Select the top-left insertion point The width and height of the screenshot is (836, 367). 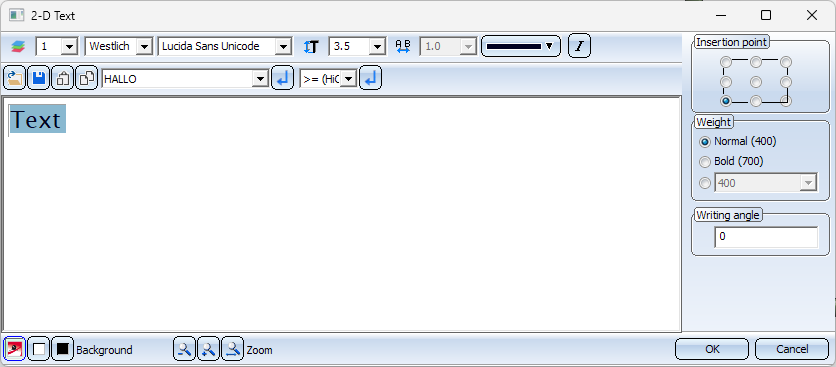coord(726,62)
